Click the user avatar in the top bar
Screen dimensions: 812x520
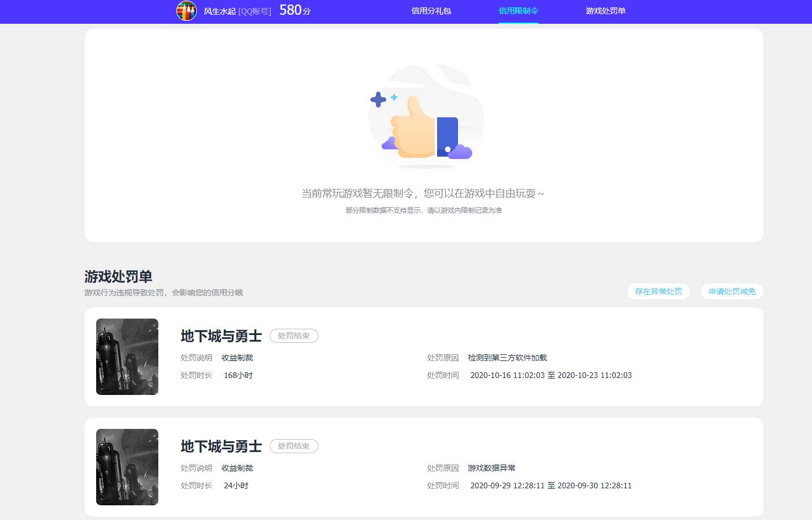click(186, 10)
